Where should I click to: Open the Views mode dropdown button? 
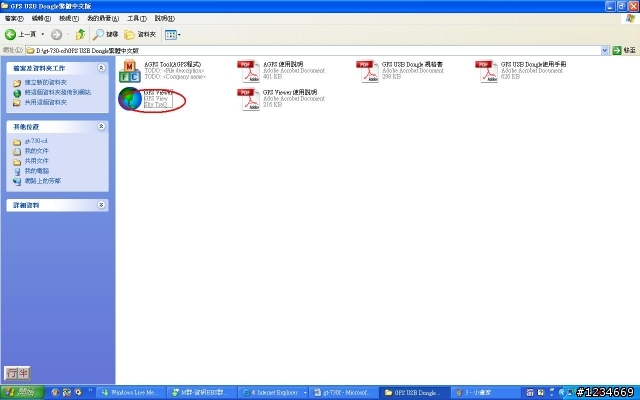(173, 35)
